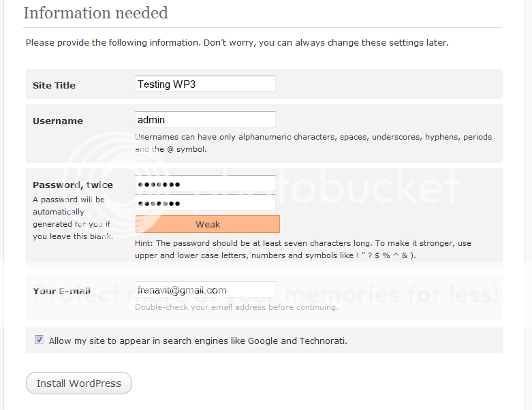Click the Username label
This screenshot has height=410, width=532.
point(58,121)
